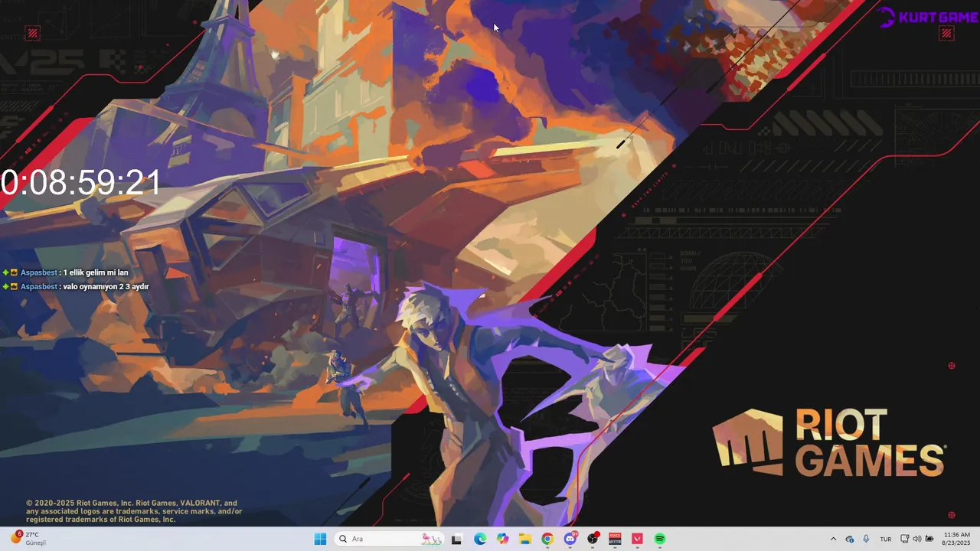The image size is (980, 551).
Task: Click the taskbar search box labeled Ara
Action: point(389,539)
